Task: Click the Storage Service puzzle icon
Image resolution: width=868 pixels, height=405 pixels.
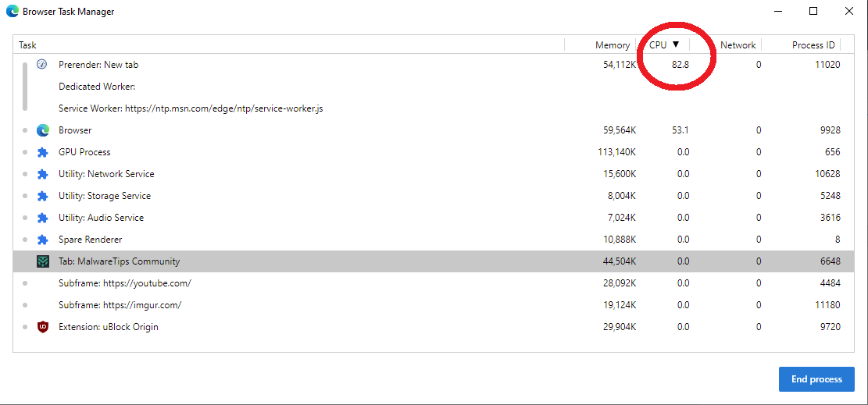Action: point(43,196)
